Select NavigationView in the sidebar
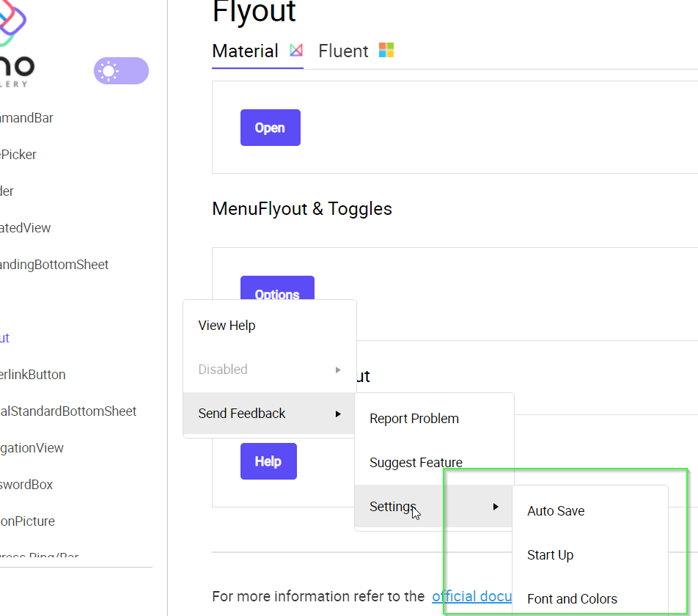Viewport: 698px width, 616px height. (x=32, y=447)
